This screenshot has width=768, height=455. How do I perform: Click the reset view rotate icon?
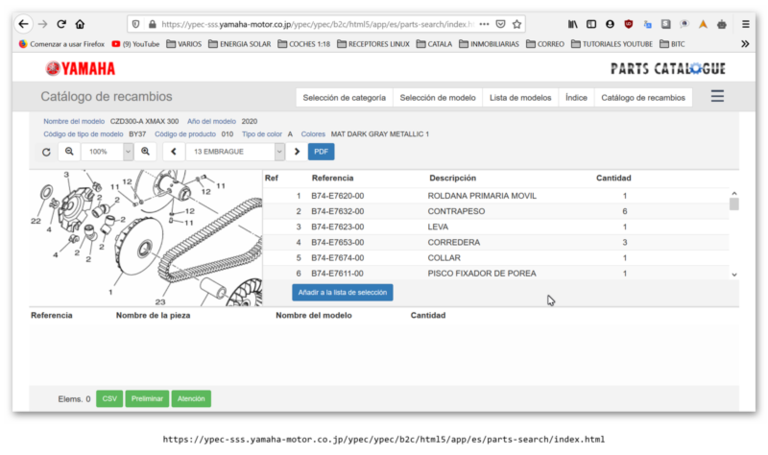[46, 152]
